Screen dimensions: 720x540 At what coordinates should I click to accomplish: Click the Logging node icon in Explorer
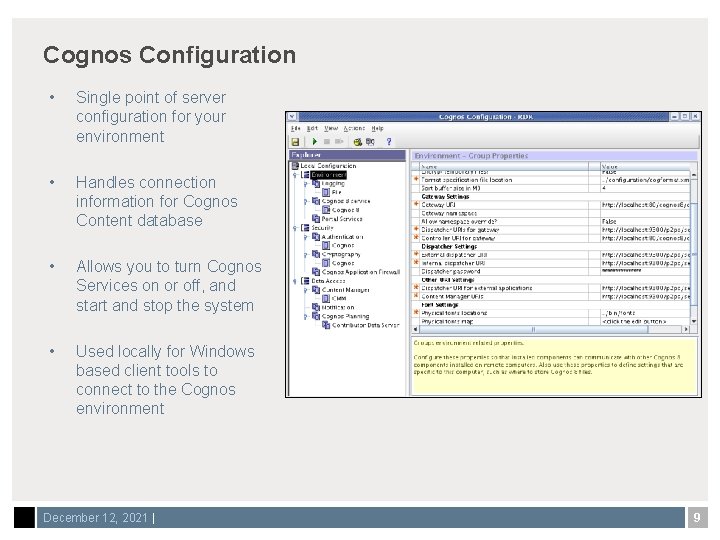[316, 184]
